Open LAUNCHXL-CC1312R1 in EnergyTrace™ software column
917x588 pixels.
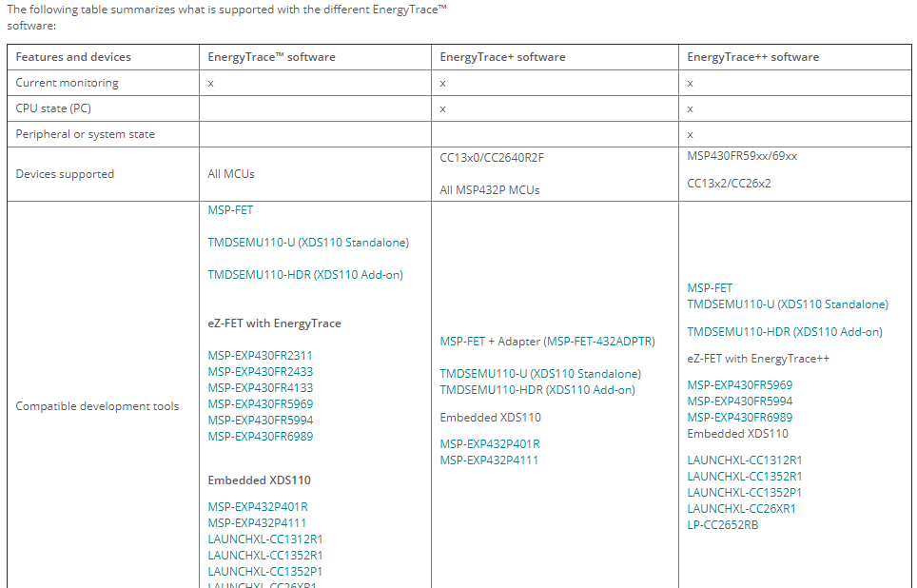coord(265,539)
